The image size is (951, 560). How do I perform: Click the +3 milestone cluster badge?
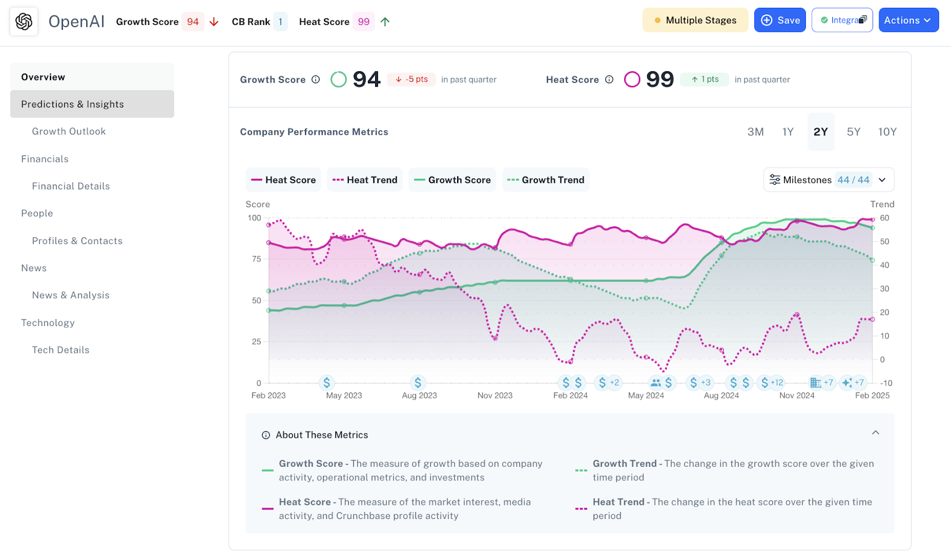tap(706, 382)
